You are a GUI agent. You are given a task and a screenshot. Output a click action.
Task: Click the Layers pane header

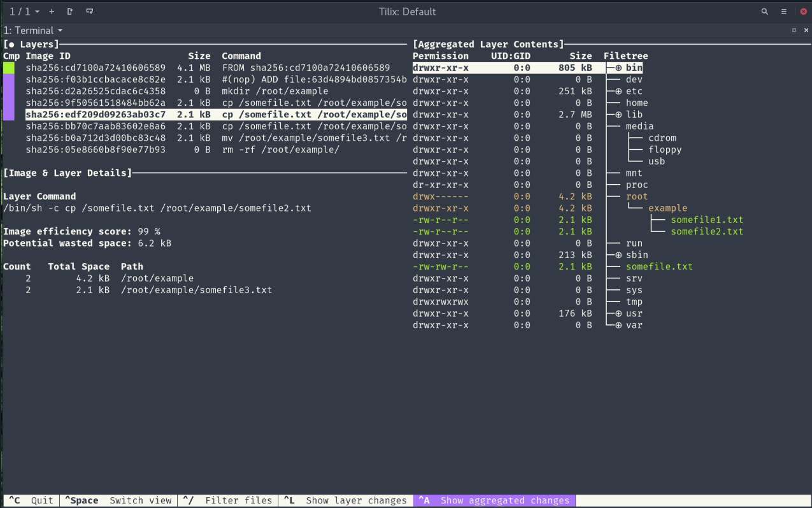tap(31, 44)
